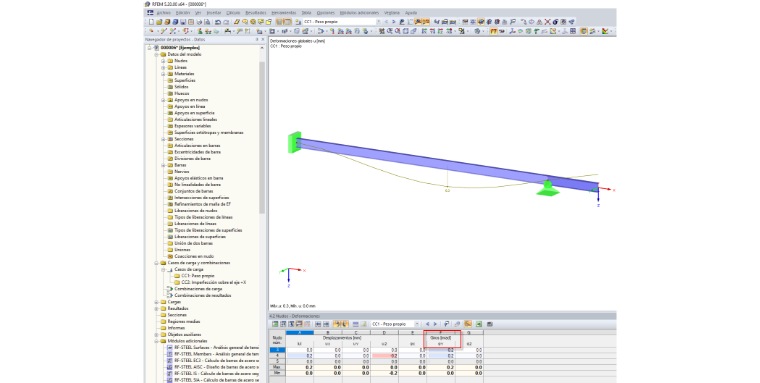Select Apoyos en línea tree item

(x=190, y=106)
